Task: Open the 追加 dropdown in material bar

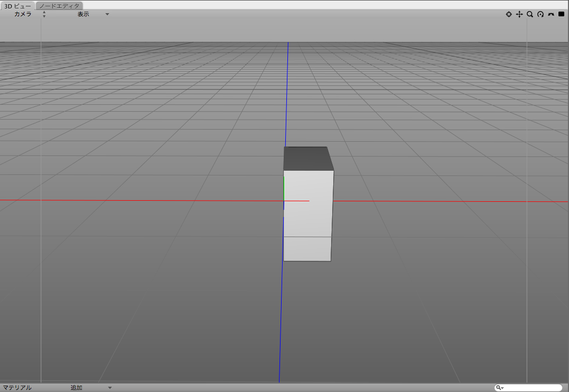Action: (91, 388)
